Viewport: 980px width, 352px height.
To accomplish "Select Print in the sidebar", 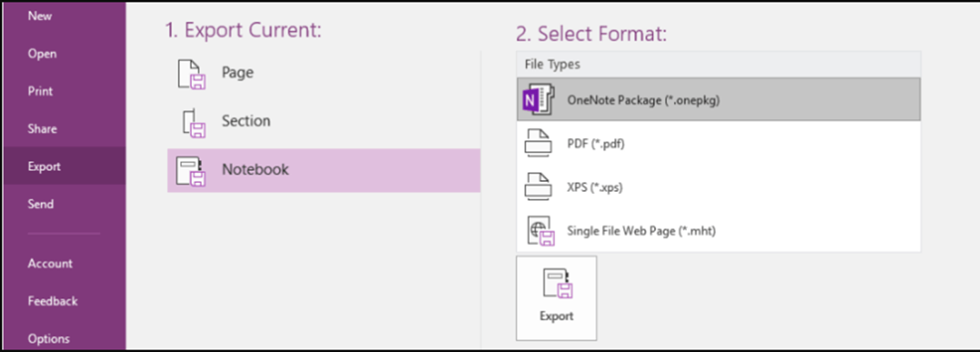I will pos(40,91).
